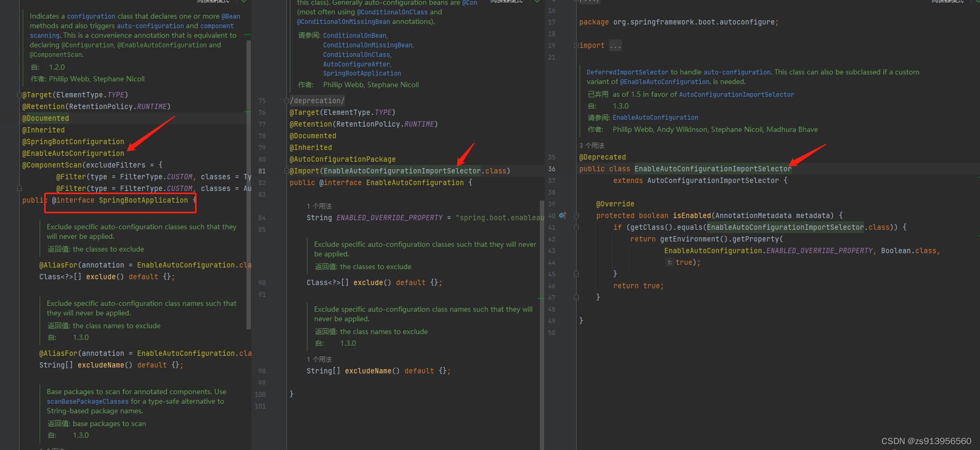Open the DeferredImportSelector javadoc link

click(628, 72)
